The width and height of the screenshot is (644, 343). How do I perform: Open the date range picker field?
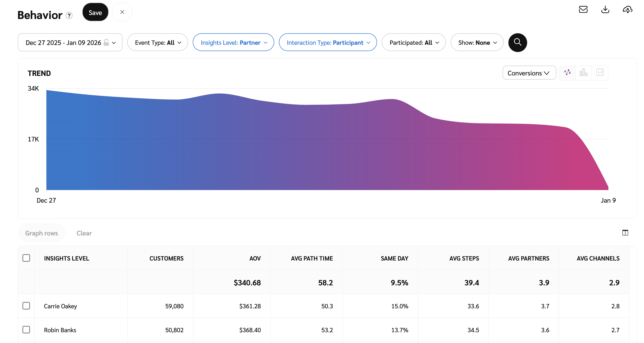(70, 43)
